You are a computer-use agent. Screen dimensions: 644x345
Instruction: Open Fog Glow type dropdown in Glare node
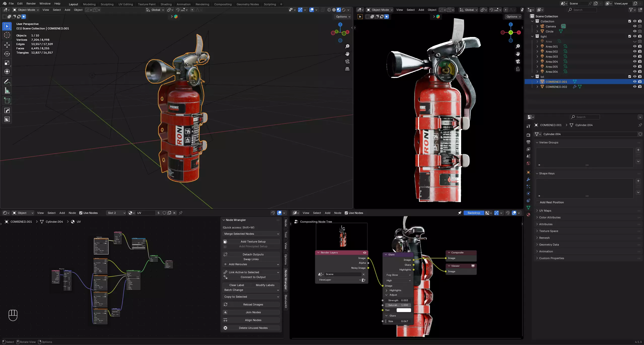pyautogui.click(x=398, y=275)
